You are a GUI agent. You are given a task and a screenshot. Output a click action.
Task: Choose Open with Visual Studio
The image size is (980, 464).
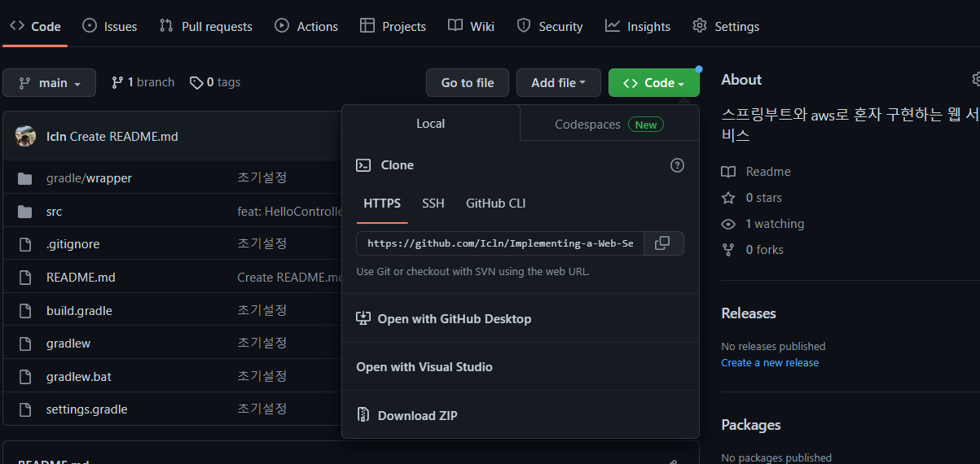424,367
